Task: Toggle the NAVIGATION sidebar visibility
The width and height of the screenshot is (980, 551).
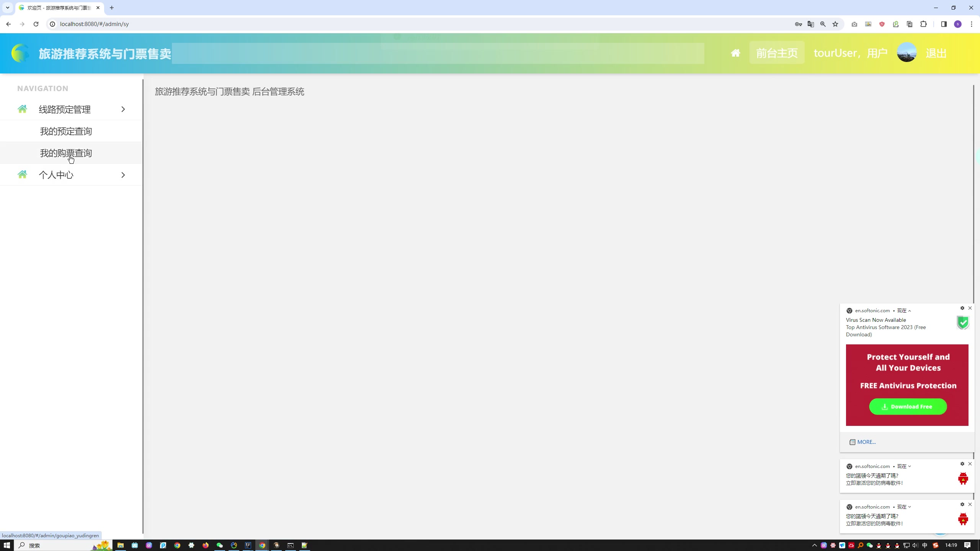Action: coord(736,53)
